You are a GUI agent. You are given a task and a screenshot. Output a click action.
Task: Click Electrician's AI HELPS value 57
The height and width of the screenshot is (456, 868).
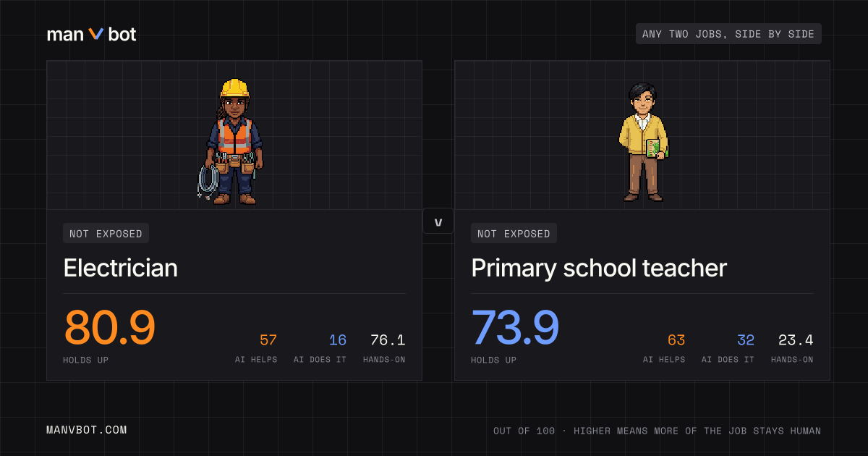pos(268,340)
